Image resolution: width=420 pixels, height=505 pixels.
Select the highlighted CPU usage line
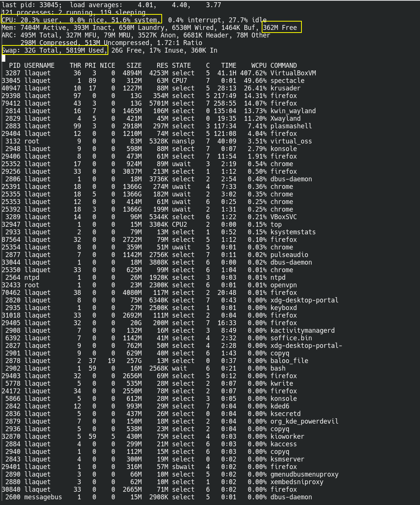coord(81,20)
